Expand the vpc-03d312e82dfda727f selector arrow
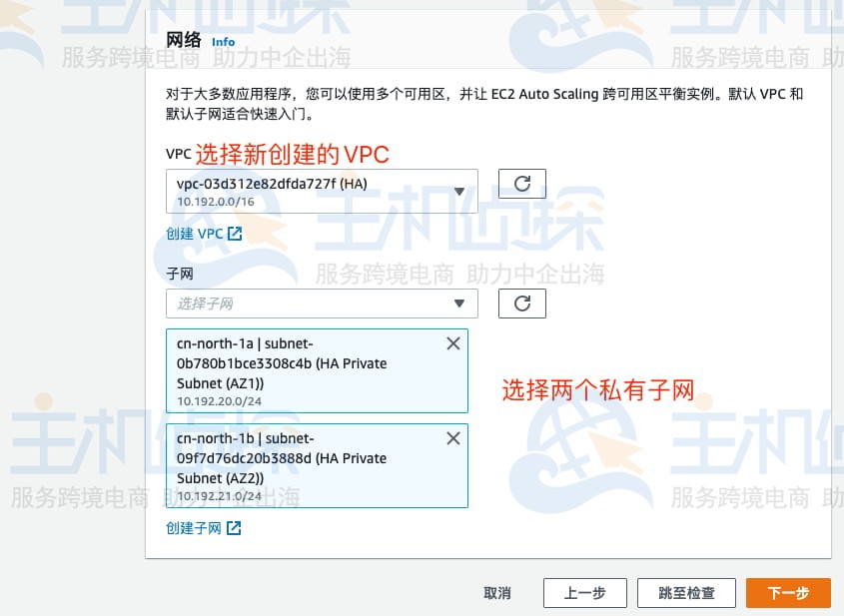This screenshot has height=616, width=844. click(x=459, y=192)
